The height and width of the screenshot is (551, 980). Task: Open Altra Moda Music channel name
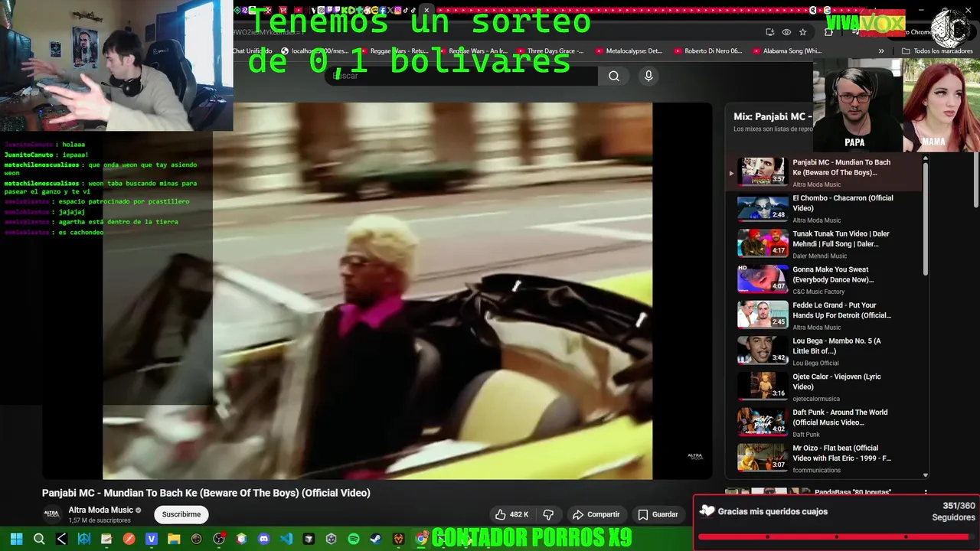click(x=101, y=510)
